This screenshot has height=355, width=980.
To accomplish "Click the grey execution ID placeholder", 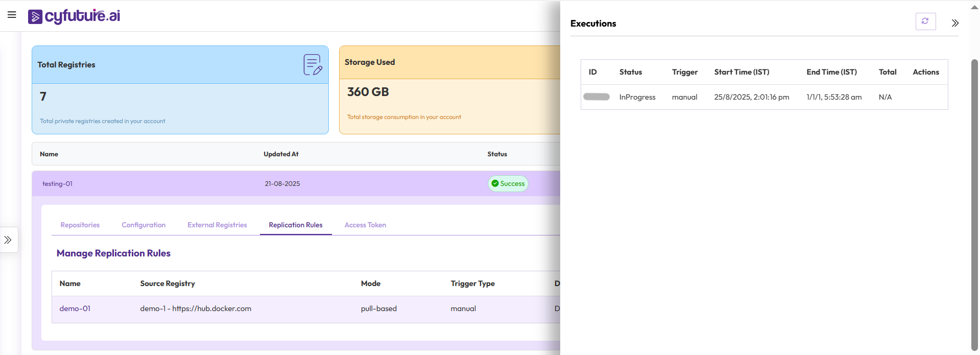I will [596, 97].
